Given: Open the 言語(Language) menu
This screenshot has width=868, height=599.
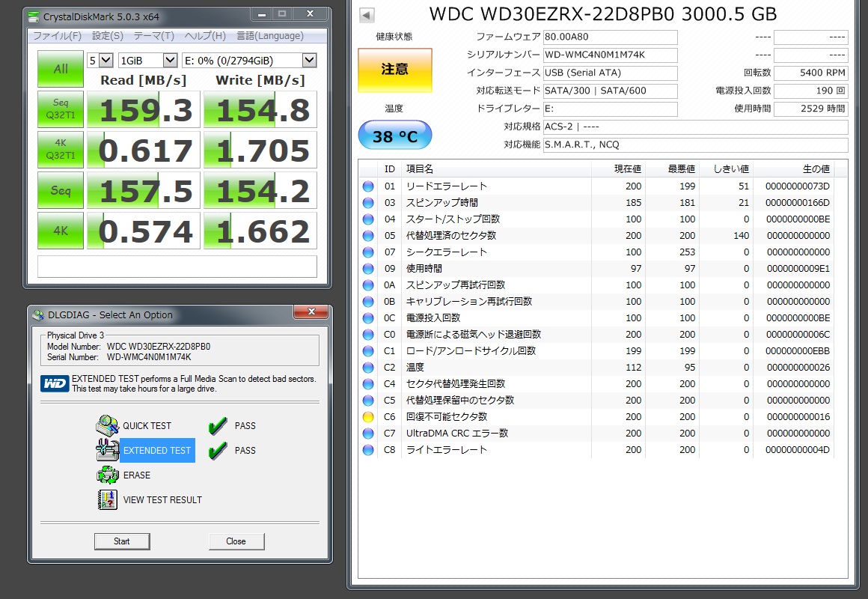Looking at the screenshot, I should click(x=269, y=36).
